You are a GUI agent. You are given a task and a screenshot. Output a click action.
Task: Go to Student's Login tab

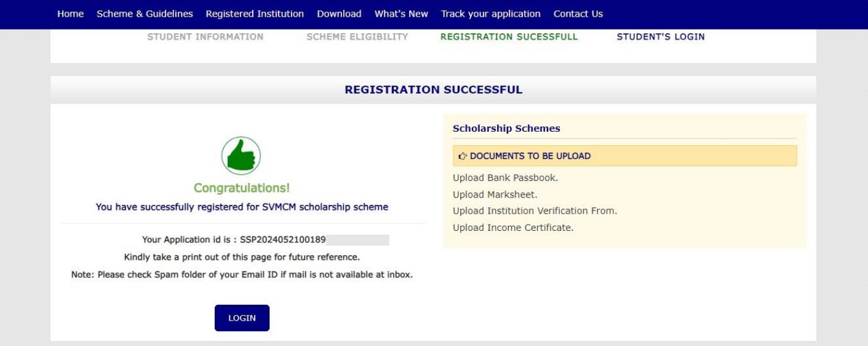[x=661, y=37]
